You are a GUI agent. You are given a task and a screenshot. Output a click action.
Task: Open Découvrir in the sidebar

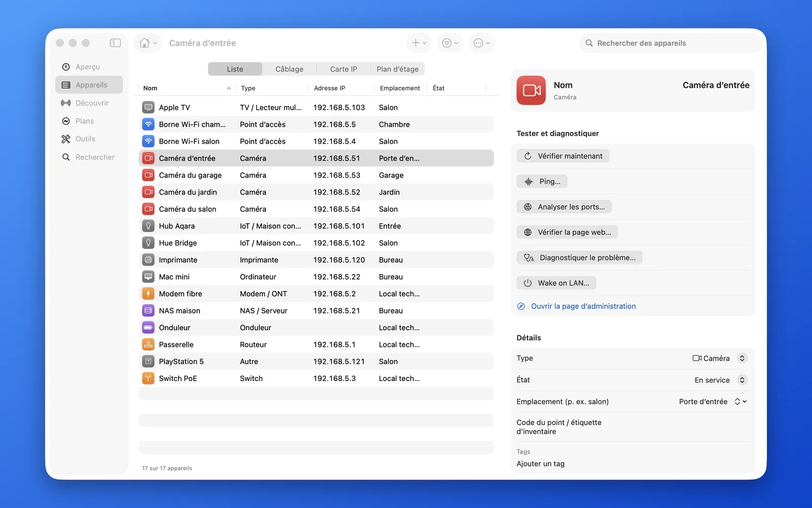89,103
